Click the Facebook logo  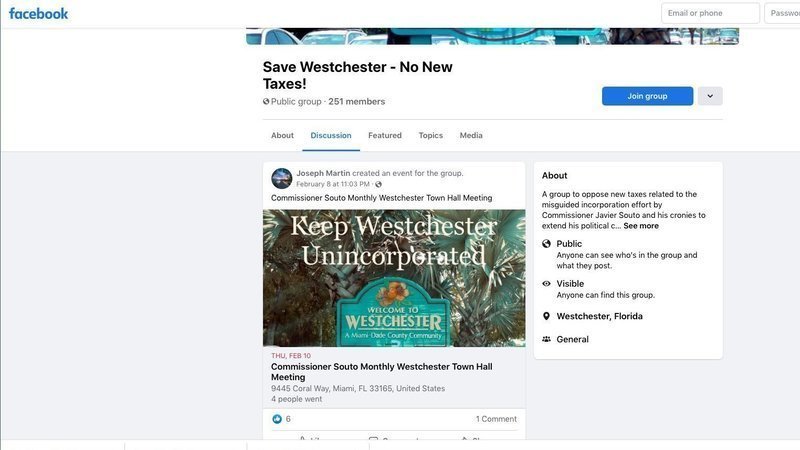tap(38, 14)
